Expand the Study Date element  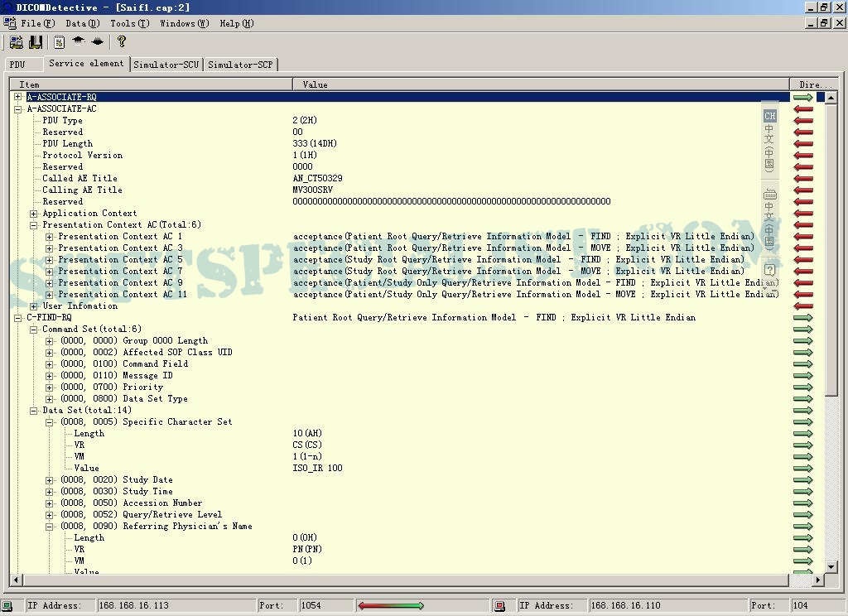point(50,479)
